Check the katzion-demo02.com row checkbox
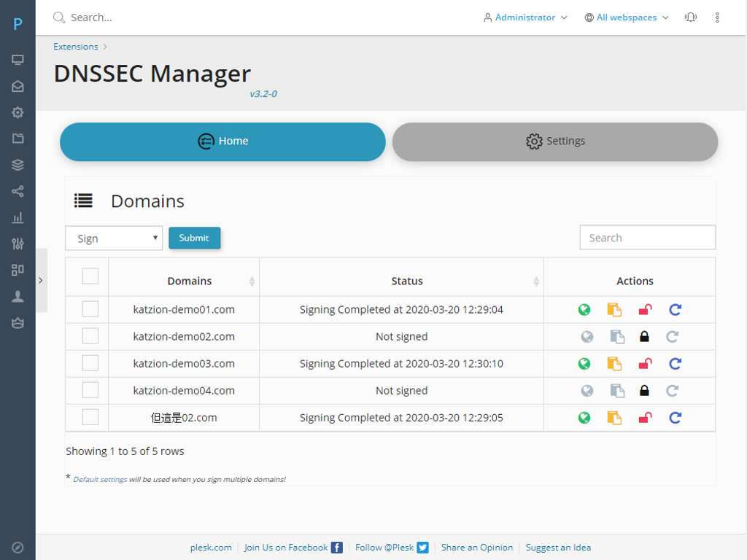Screen dimensions: 747x560 pos(90,336)
